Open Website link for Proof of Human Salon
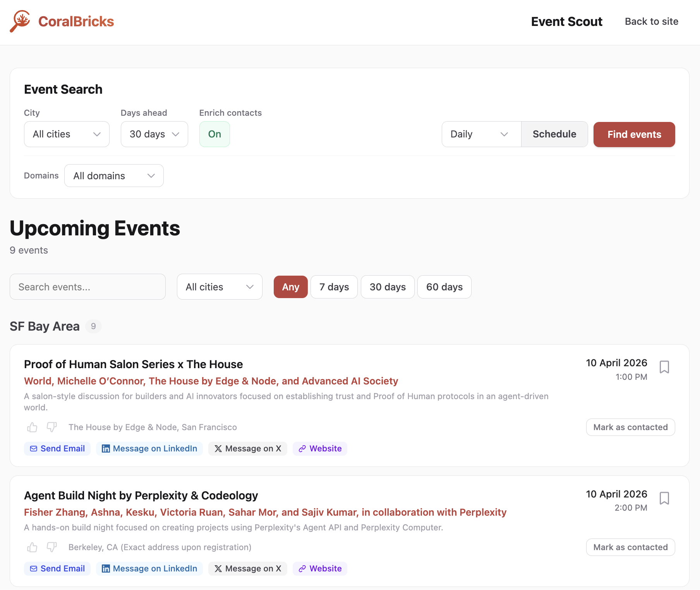 tap(320, 448)
